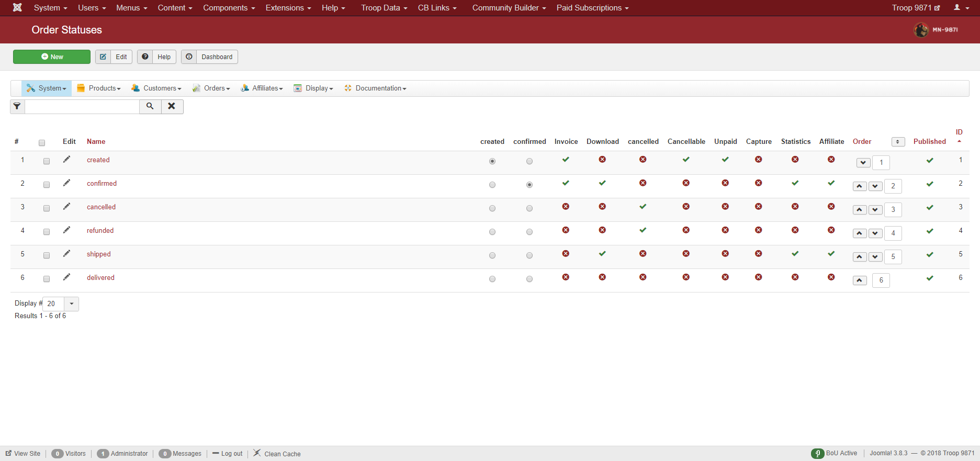Screen dimensions: 980x461
Task: Check the checkbox for the shipped row
Action: point(47,255)
